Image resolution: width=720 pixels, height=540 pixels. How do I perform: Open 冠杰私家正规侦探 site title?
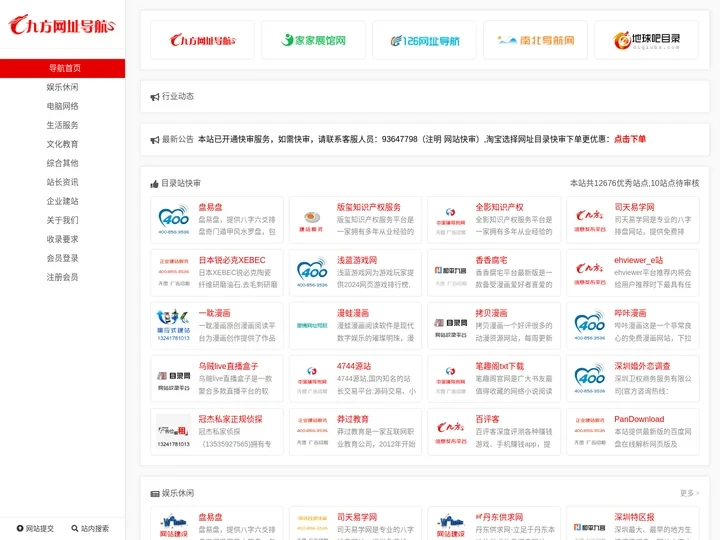[x=231, y=419]
